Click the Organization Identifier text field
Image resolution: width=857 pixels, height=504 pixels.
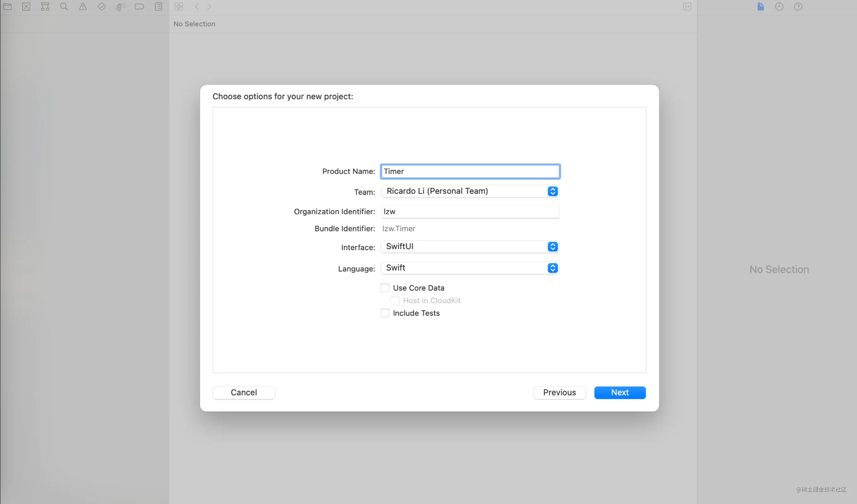470,212
